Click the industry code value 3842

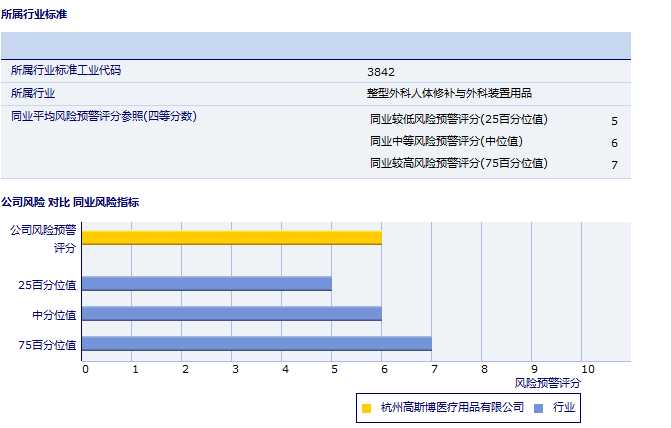pos(381,72)
